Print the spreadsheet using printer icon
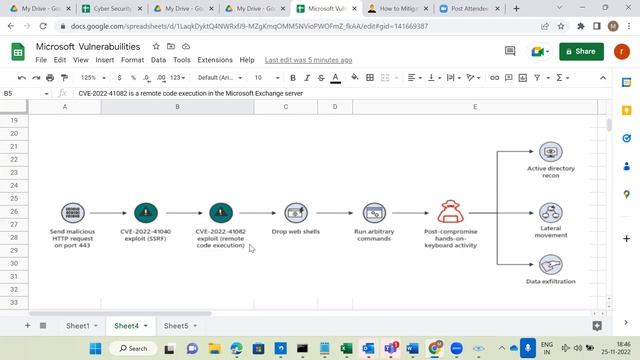The width and height of the screenshot is (640, 360). pyautogui.click(x=50, y=78)
